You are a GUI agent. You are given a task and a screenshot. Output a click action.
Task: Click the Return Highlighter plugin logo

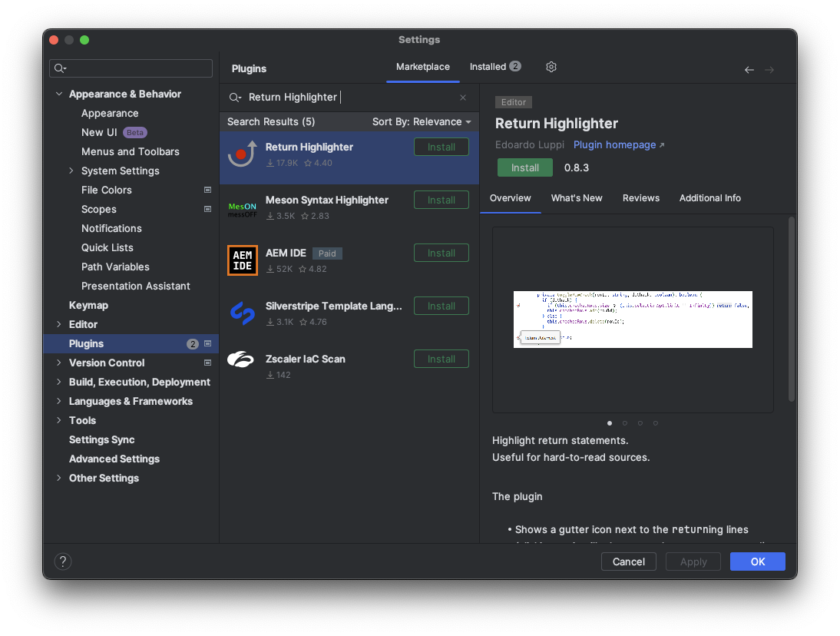coord(243,154)
